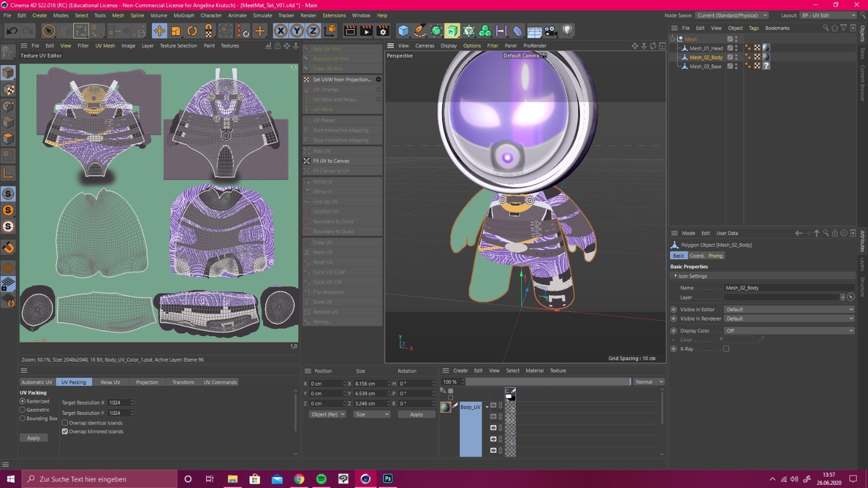Select the Geometric packing radio button
Screen dimensions: 868x488
[x=23, y=410]
